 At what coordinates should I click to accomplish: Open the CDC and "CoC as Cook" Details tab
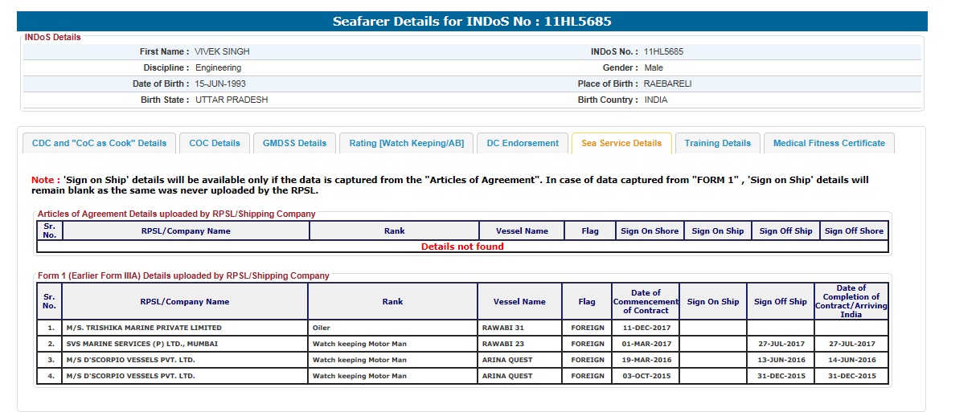pos(99,143)
